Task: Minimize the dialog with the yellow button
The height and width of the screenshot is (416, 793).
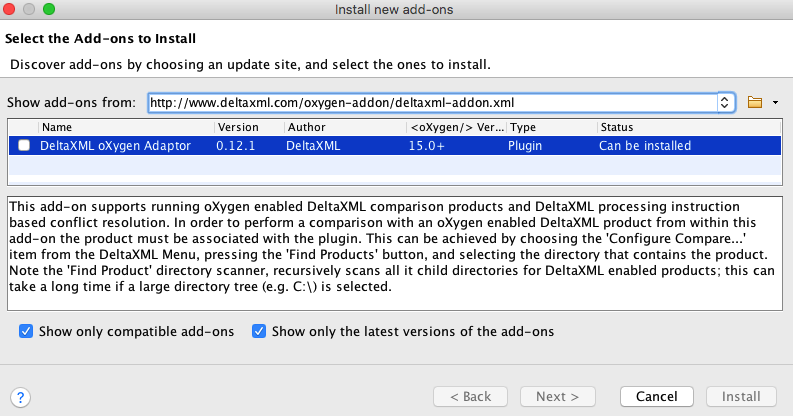Action: tap(31, 10)
